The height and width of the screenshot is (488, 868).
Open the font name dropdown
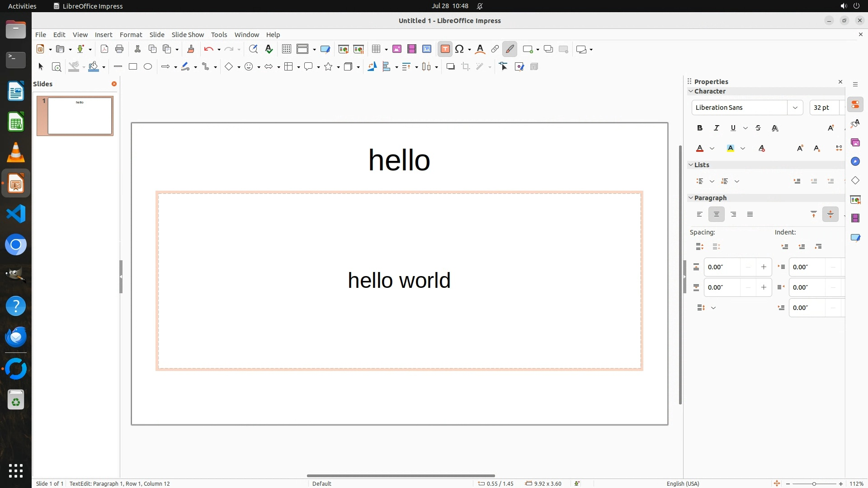click(795, 108)
